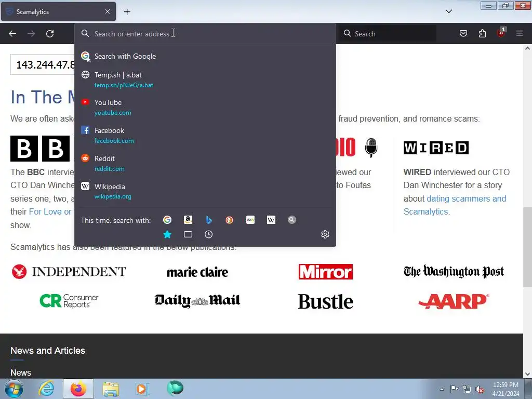The width and height of the screenshot is (532, 399).
Task: Launch Internet Explorer from taskbar
Action: click(x=46, y=389)
